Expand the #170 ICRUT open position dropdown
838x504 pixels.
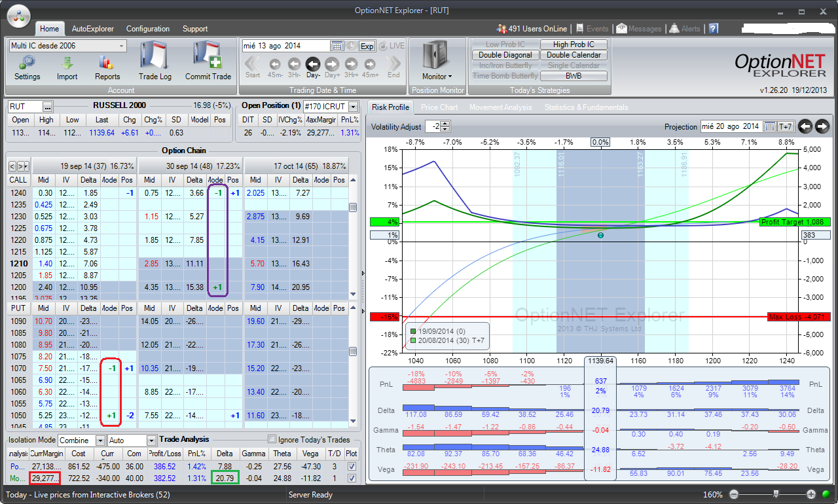(x=354, y=107)
